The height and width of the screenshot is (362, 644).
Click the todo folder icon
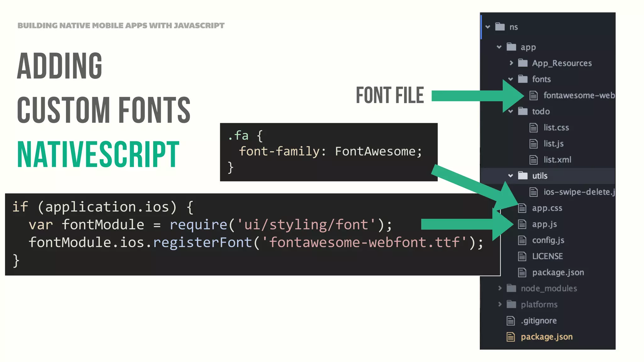point(523,111)
